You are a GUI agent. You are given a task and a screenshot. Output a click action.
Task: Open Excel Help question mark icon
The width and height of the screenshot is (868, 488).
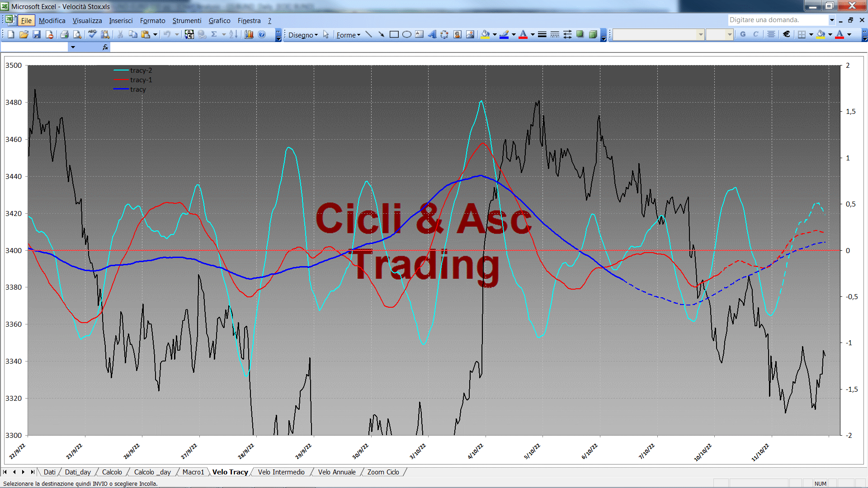click(x=262, y=34)
